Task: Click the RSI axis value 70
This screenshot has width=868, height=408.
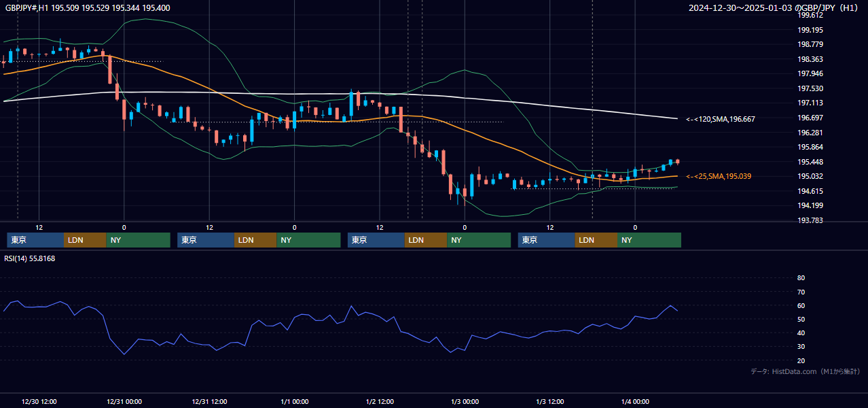Action: 801,292
